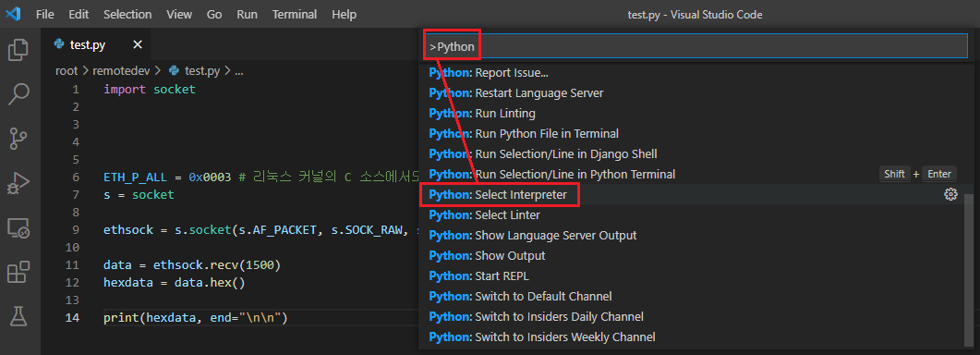Open the Go menu

(214, 14)
